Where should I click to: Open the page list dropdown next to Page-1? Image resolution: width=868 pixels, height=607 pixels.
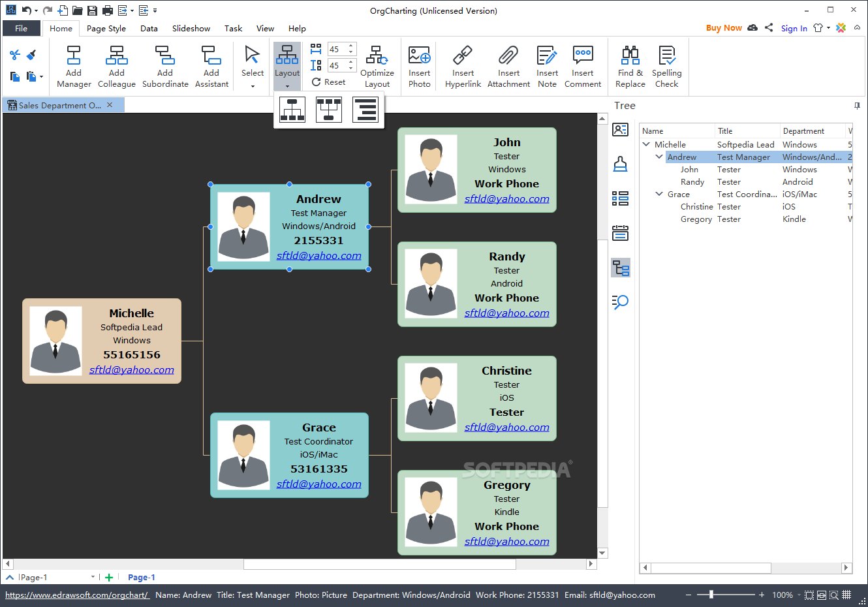point(93,577)
